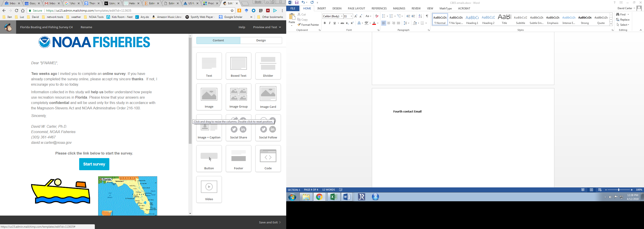Image resolution: width=644 pixels, height=229 pixels.
Task: Click the Sort A-Z icon
Action: 420,16
